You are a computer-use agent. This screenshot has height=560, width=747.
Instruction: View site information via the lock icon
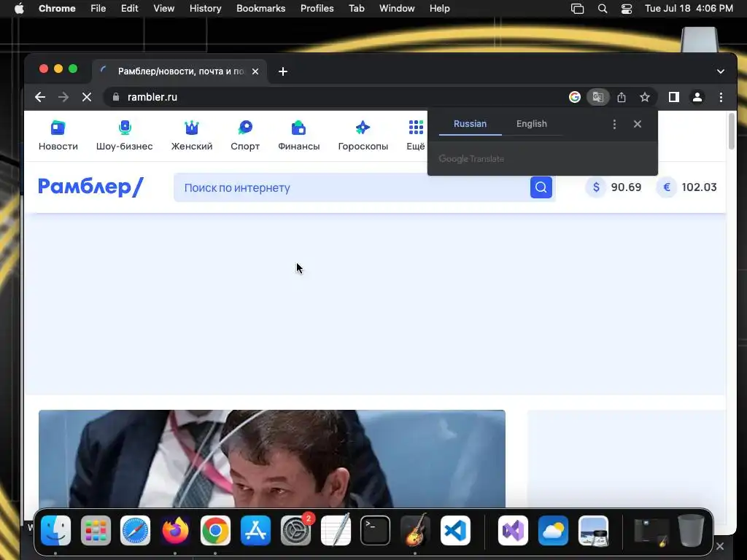[x=116, y=97]
